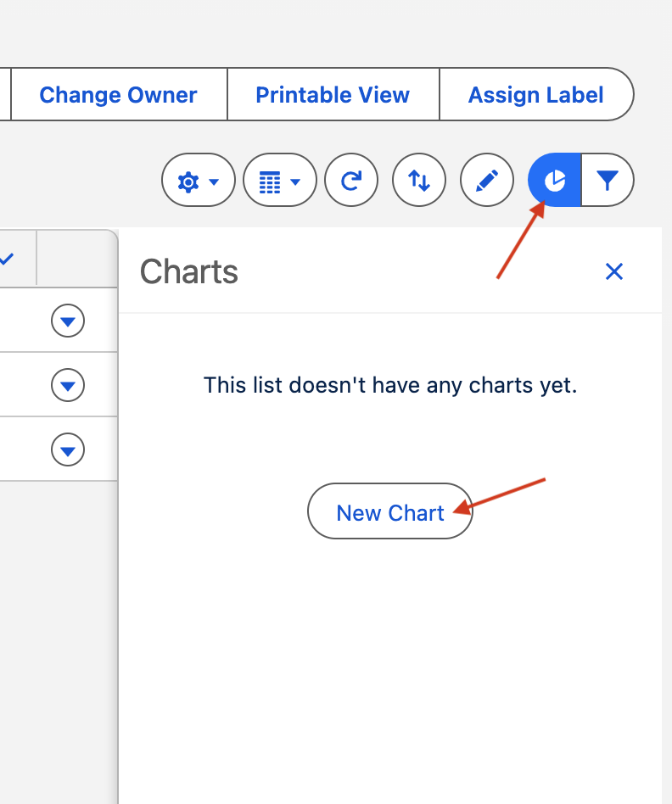Close the Charts panel with X
The height and width of the screenshot is (804, 672).
point(614,271)
